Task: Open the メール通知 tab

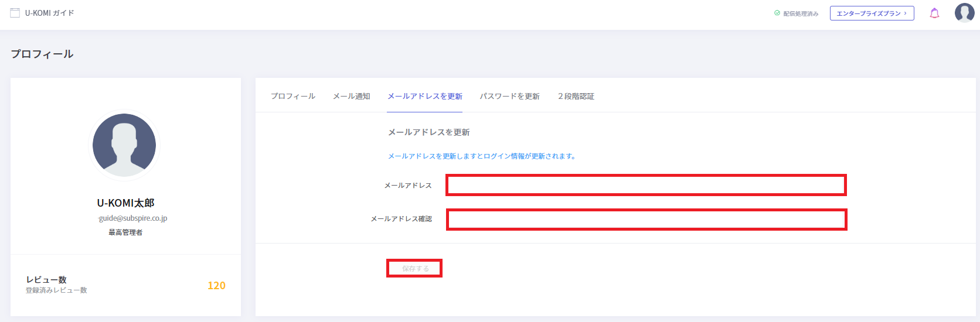Action: [x=352, y=96]
